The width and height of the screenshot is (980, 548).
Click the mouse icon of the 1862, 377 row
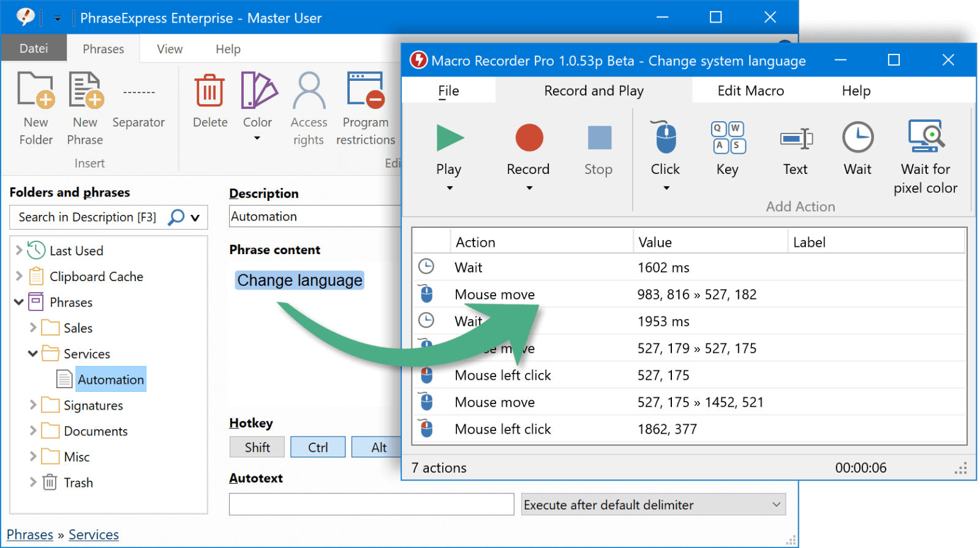tap(426, 428)
